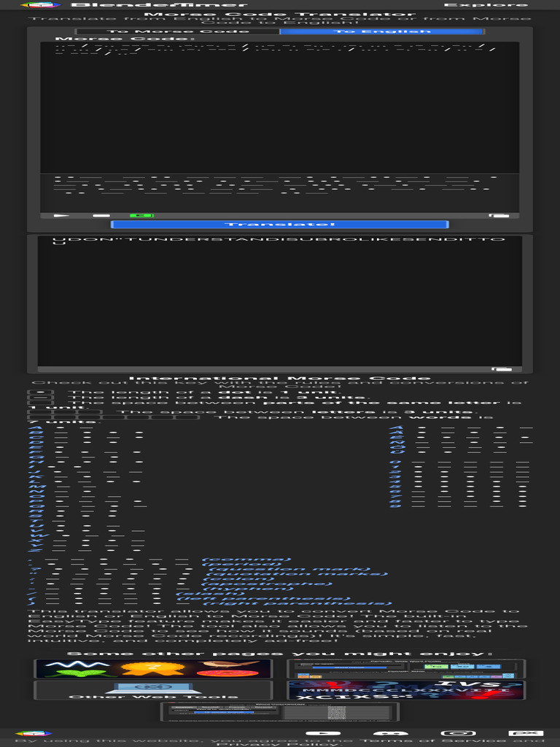Click inside the English output text box
This screenshot has height=747, width=560.
tap(279, 301)
